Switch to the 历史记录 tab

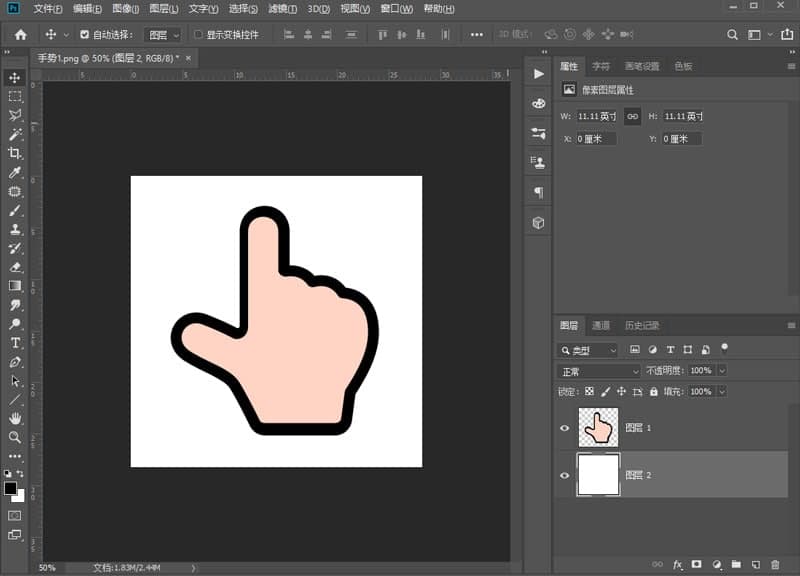click(642, 326)
